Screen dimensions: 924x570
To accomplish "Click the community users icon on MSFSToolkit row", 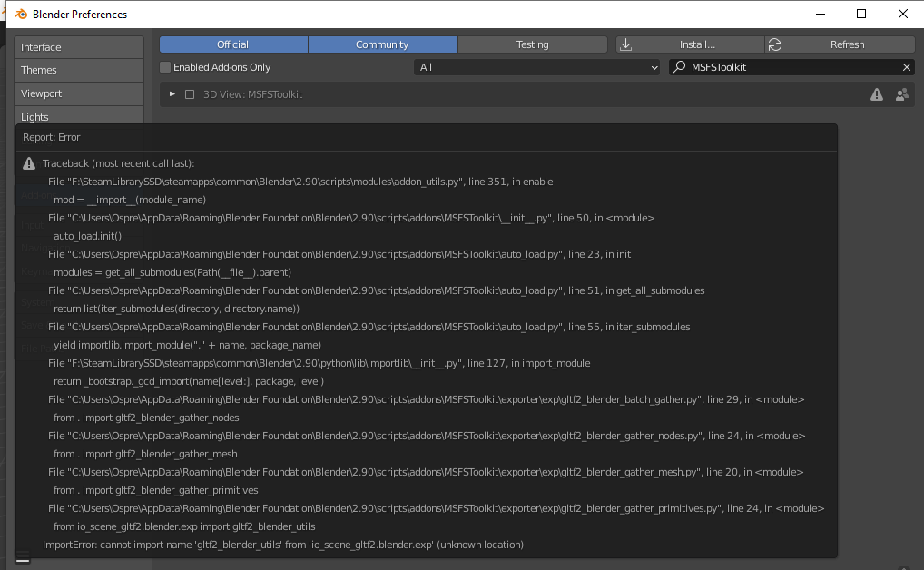I will tap(901, 94).
